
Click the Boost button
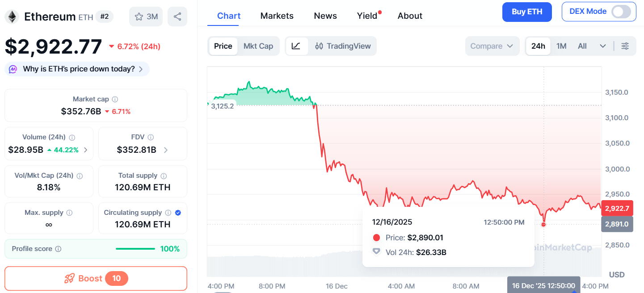(x=96, y=279)
